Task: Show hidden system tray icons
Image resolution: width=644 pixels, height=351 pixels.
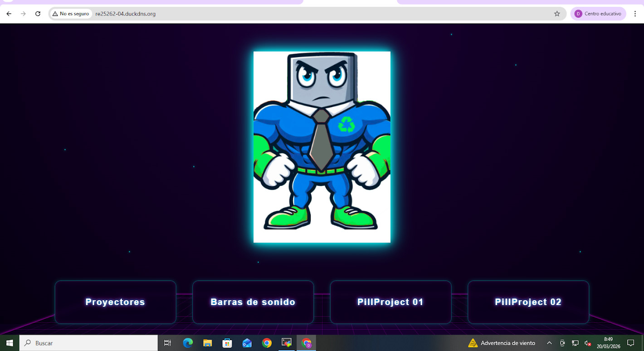Action: [x=549, y=343]
